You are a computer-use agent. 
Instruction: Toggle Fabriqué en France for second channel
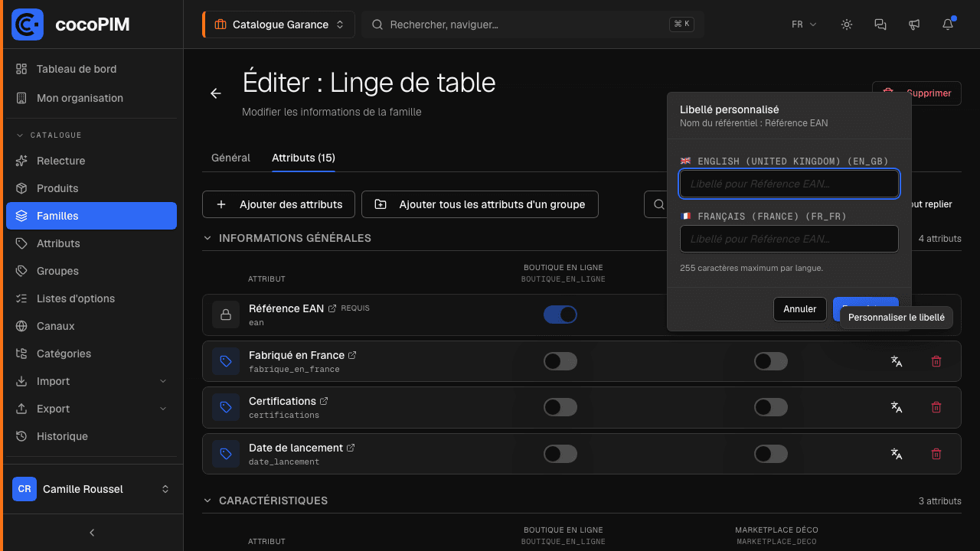(x=771, y=361)
